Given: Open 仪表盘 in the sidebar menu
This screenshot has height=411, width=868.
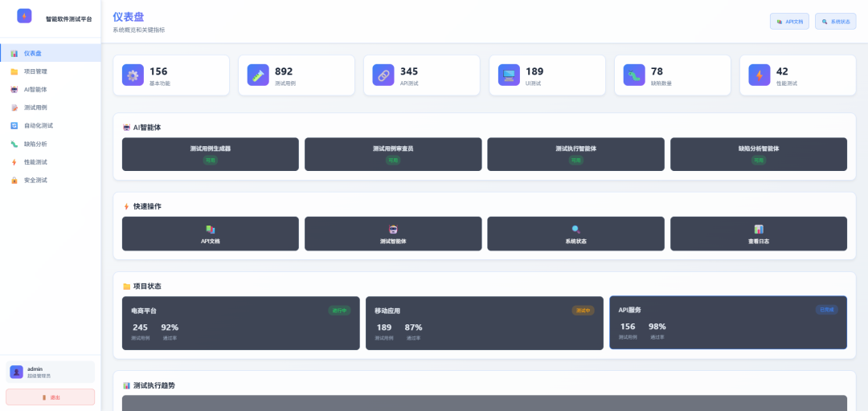Looking at the screenshot, I should [51, 54].
